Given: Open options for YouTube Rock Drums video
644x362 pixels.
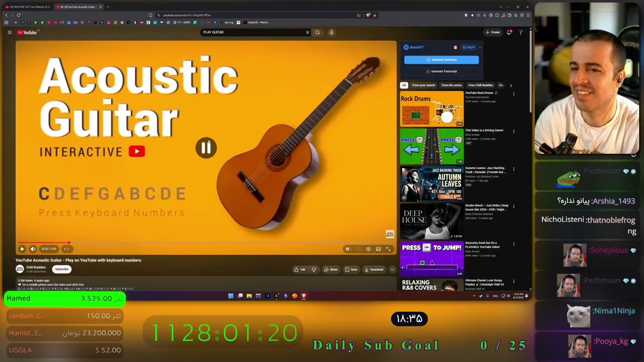Looking at the screenshot, I should [514, 94].
